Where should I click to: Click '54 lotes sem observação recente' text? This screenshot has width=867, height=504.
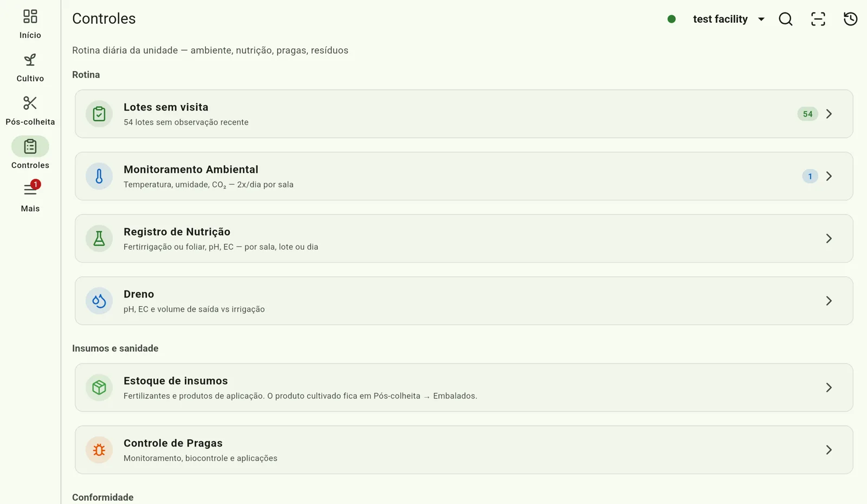186,122
